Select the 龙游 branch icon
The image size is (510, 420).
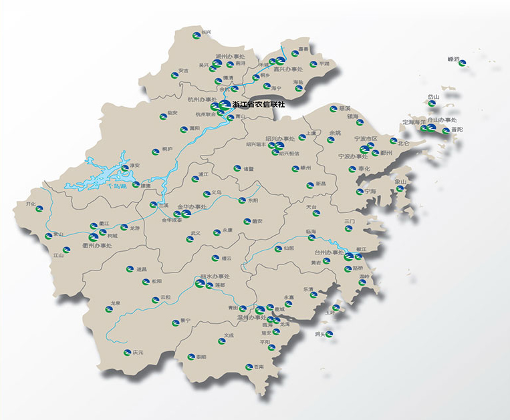(x=124, y=228)
